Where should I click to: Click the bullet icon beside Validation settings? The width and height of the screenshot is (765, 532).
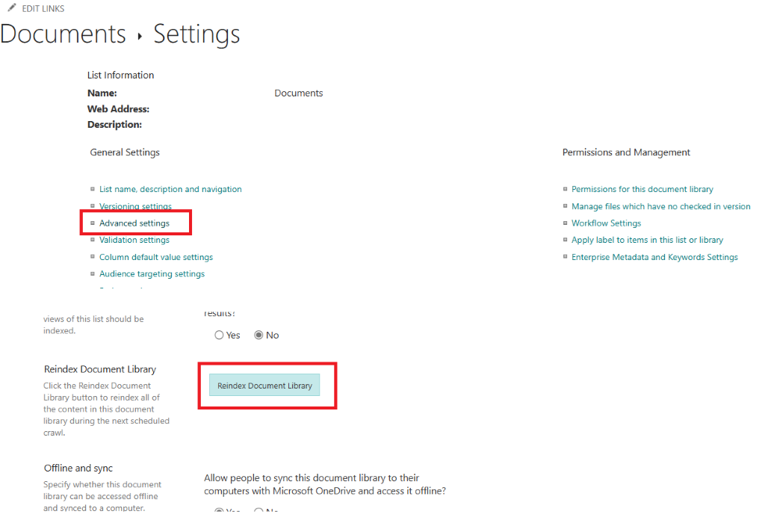pos(92,239)
